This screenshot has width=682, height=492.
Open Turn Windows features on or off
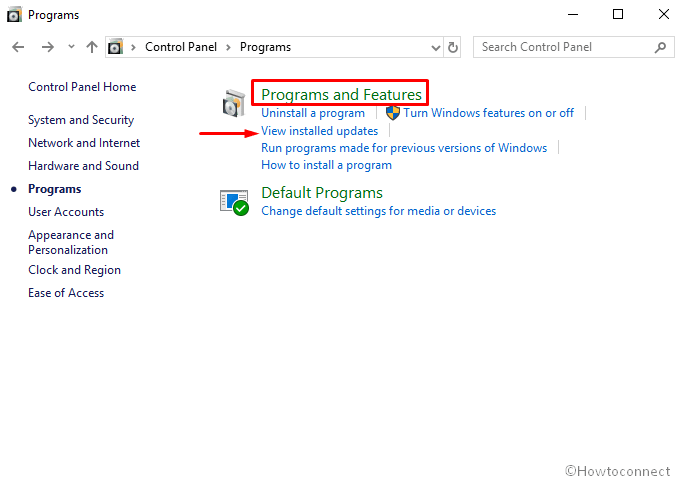(488, 113)
